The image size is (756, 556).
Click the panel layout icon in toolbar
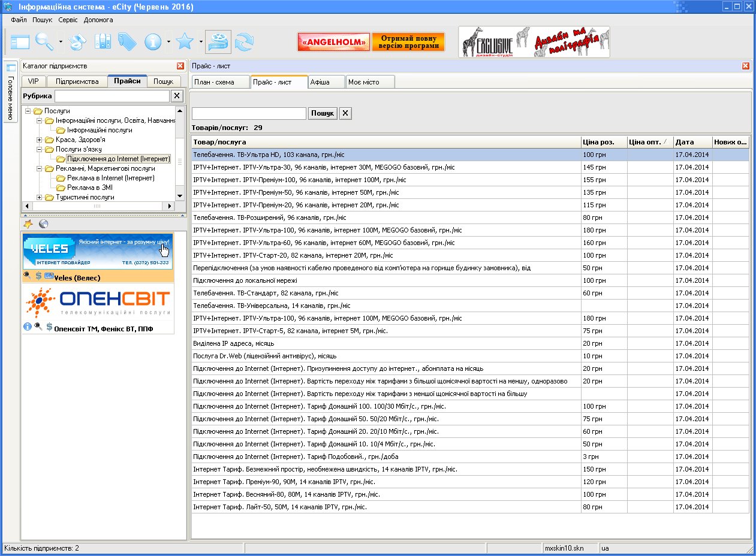[x=20, y=42]
